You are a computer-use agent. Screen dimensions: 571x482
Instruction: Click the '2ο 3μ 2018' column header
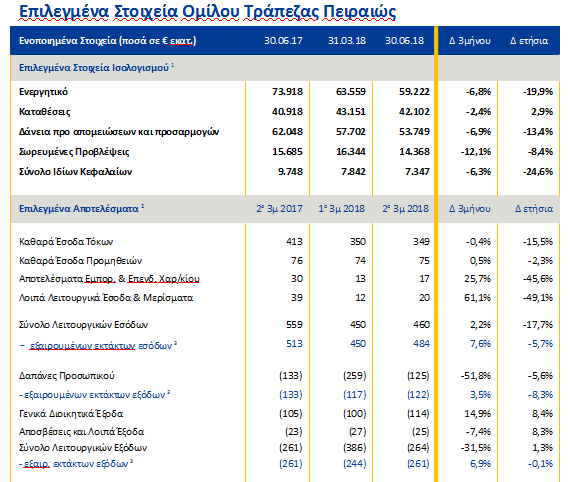coord(406,209)
